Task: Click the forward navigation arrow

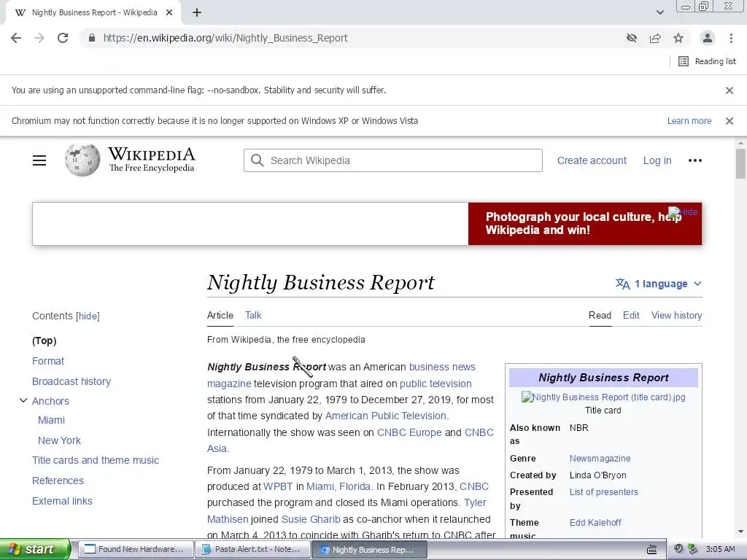Action: pyautogui.click(x=39, y=38)
